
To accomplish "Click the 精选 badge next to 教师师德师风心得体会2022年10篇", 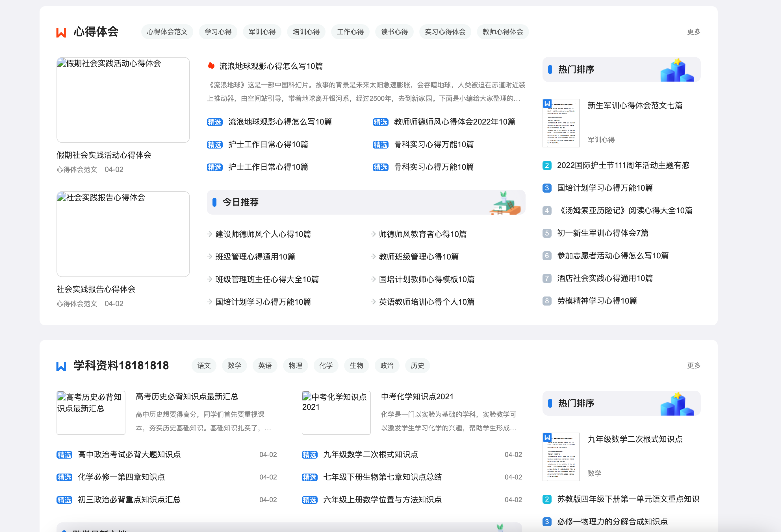I will (x=380, y=122).
